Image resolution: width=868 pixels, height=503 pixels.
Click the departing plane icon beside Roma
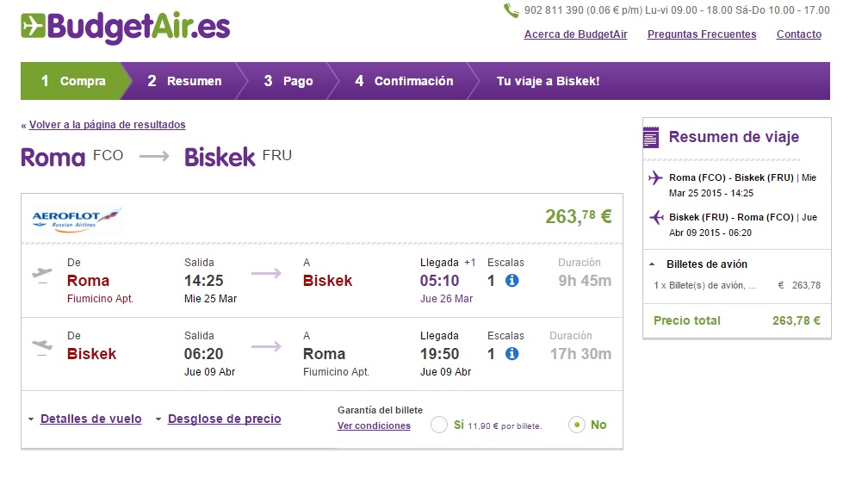click(42, 274)
